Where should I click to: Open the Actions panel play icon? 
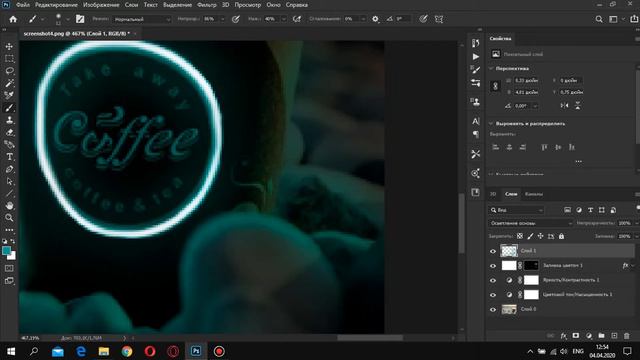pos(476,56)
